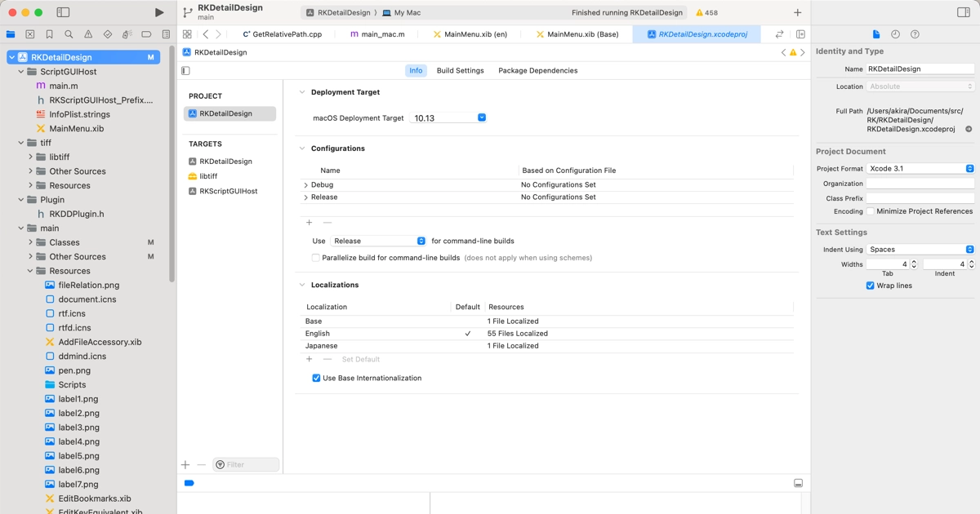
Task: Toggle the inspectors panel at top right
Action: tap(964, 12)
